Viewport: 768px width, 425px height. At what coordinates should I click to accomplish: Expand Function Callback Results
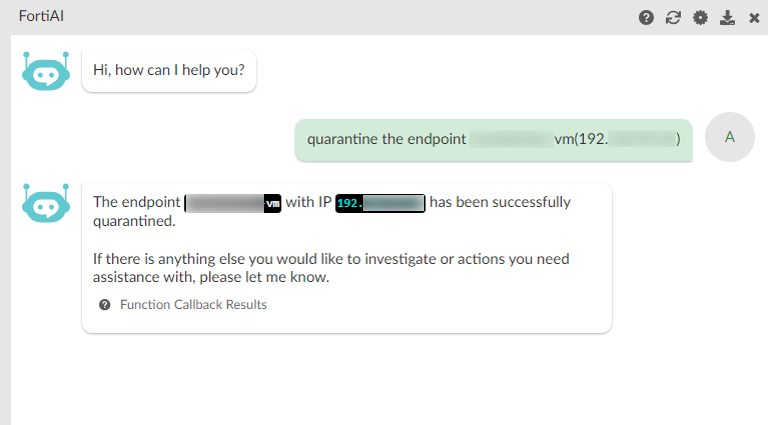pyautogui.click(x=193, y=305)
